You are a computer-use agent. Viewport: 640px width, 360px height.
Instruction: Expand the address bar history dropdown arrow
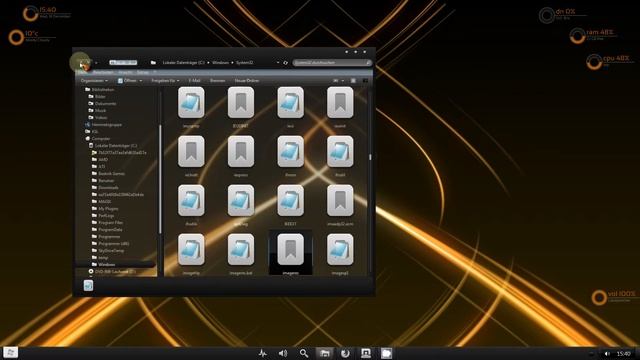pyautogui.click(x=278, y=62)
